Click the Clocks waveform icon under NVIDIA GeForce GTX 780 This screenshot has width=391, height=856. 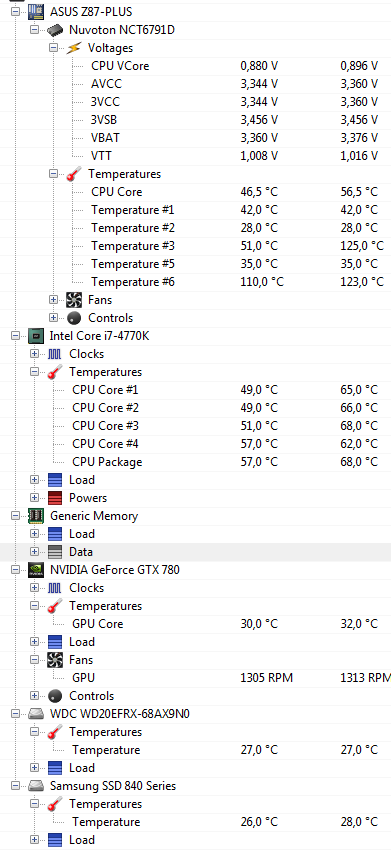click(55, 588)
